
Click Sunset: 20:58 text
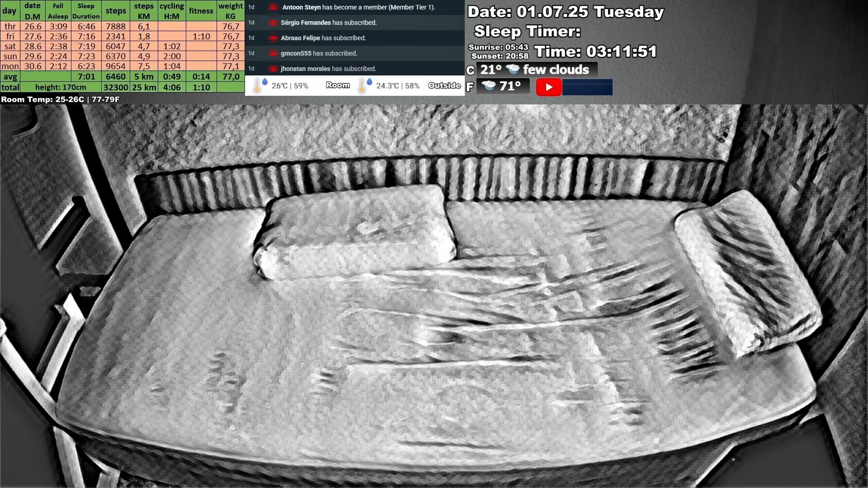(500, 56)
